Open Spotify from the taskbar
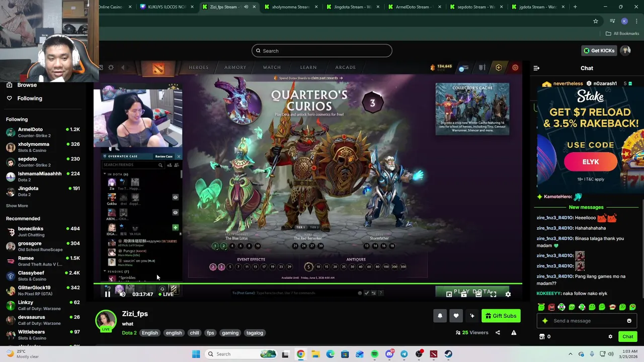The height and width of the screenshot is (362, 644). click(x=374, y=354)
